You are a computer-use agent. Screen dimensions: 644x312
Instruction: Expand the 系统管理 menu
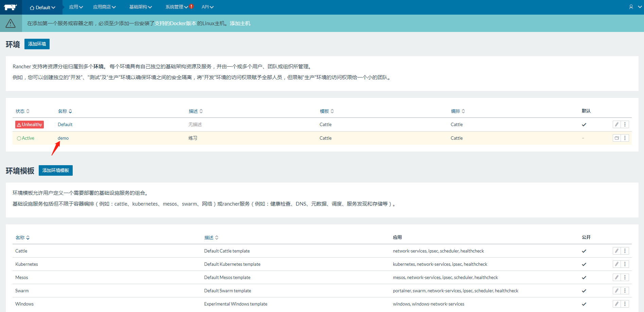tap(177, 7)
